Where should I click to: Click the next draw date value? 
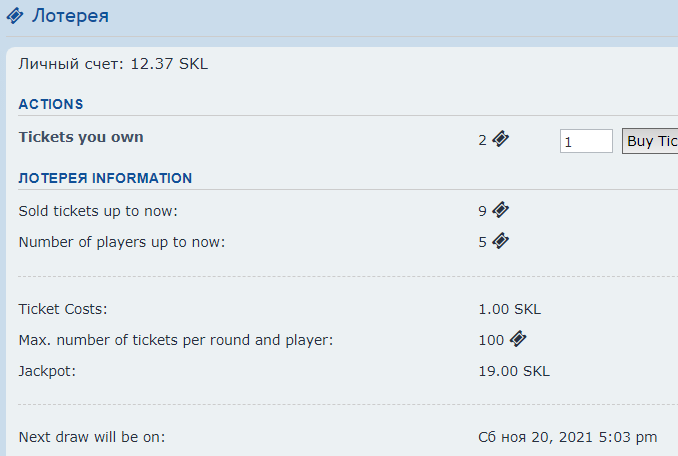[568, 437]
